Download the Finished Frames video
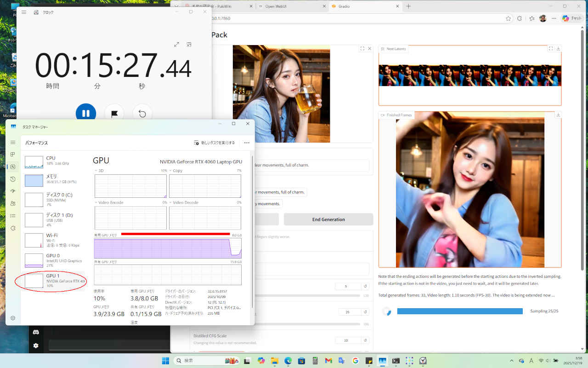This screenshot has width=588, height=368. coord(558,115)
